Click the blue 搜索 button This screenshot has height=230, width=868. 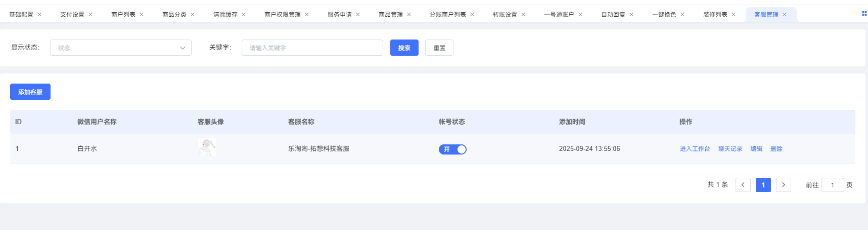404,48
